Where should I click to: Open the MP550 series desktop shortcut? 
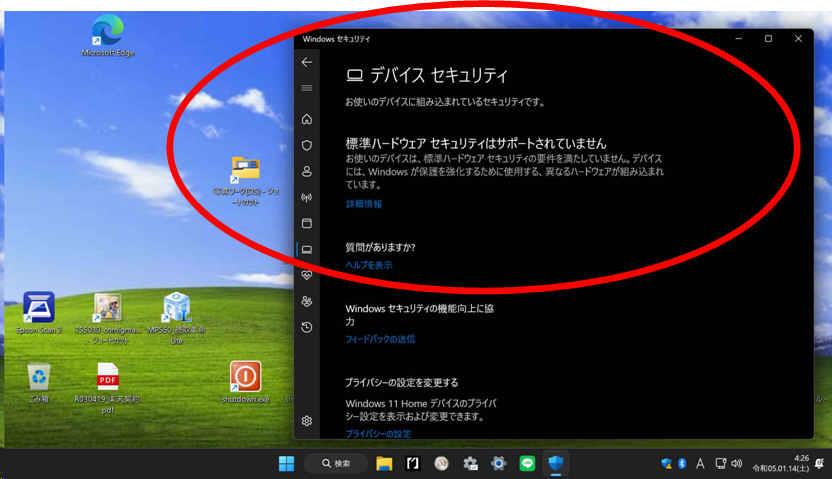[x=177, y=317]
